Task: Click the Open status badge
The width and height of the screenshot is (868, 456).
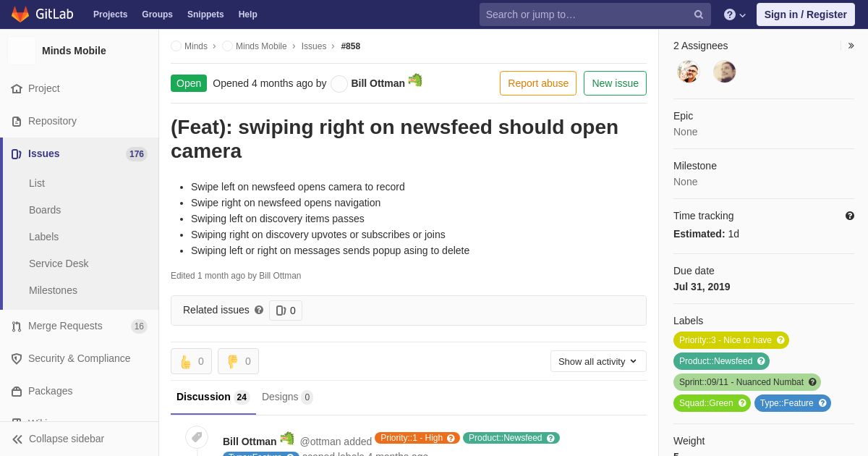Action: tap(189, 83)
